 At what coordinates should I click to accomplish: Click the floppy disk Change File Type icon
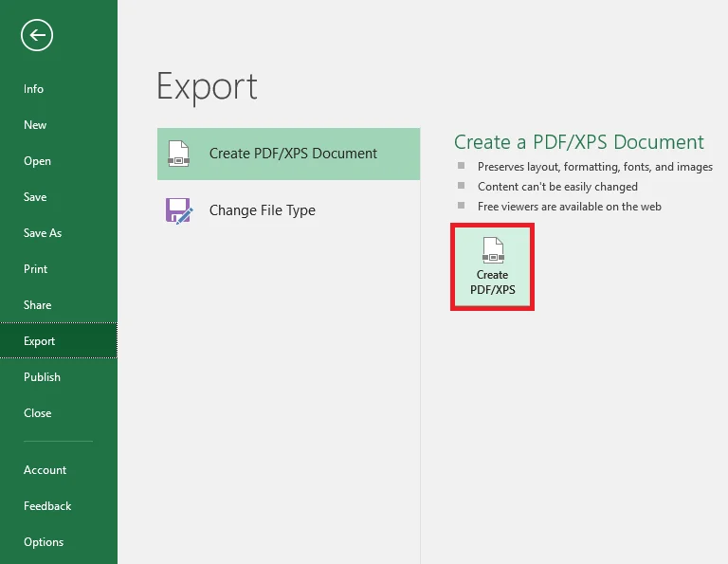178,210
